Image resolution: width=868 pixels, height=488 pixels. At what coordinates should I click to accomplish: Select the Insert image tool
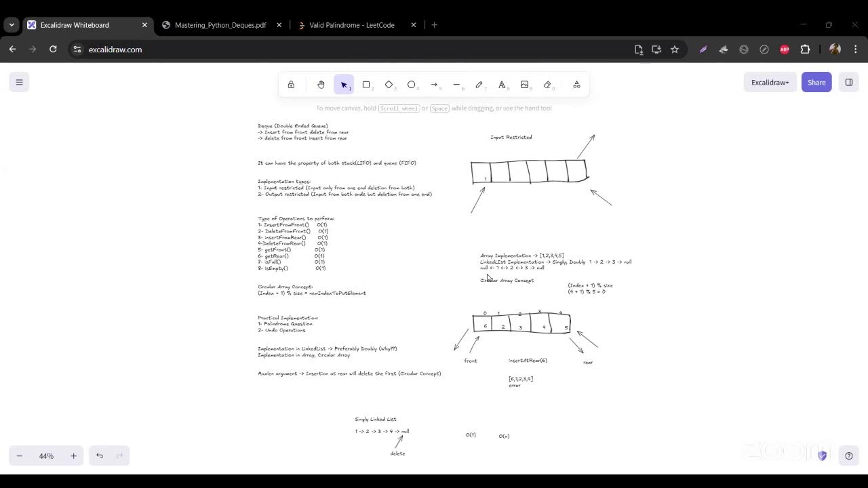pyautogui.click(x=524, y=85)
